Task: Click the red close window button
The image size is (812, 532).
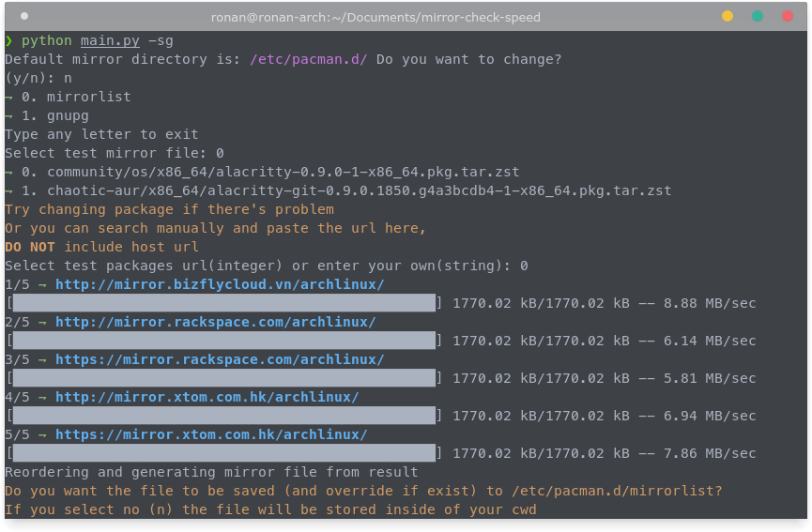Action: (788, 17)
